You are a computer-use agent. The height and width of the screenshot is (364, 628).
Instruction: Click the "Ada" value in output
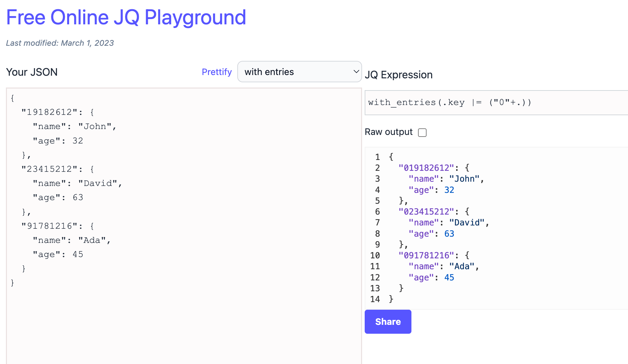(x=462, y=266)
